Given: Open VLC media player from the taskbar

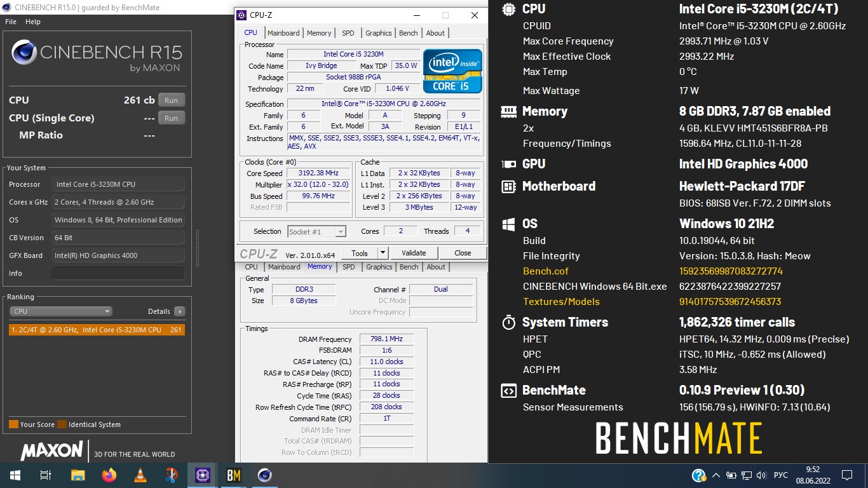Looking at the screenshot, I should point(140,475).
